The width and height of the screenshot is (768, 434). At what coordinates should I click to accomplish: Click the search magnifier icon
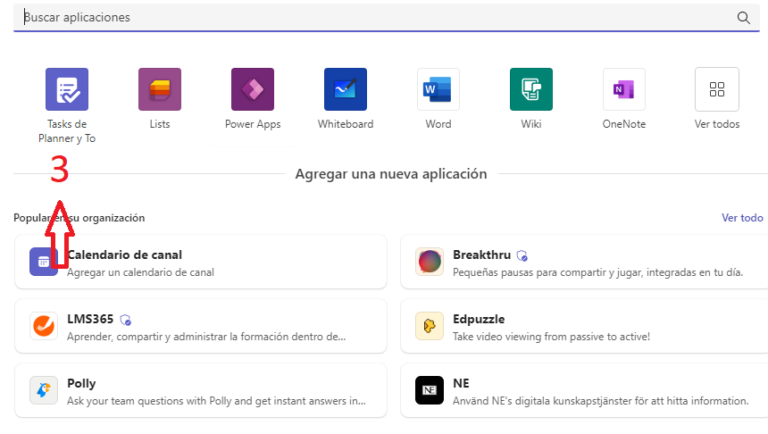point(744,18)
